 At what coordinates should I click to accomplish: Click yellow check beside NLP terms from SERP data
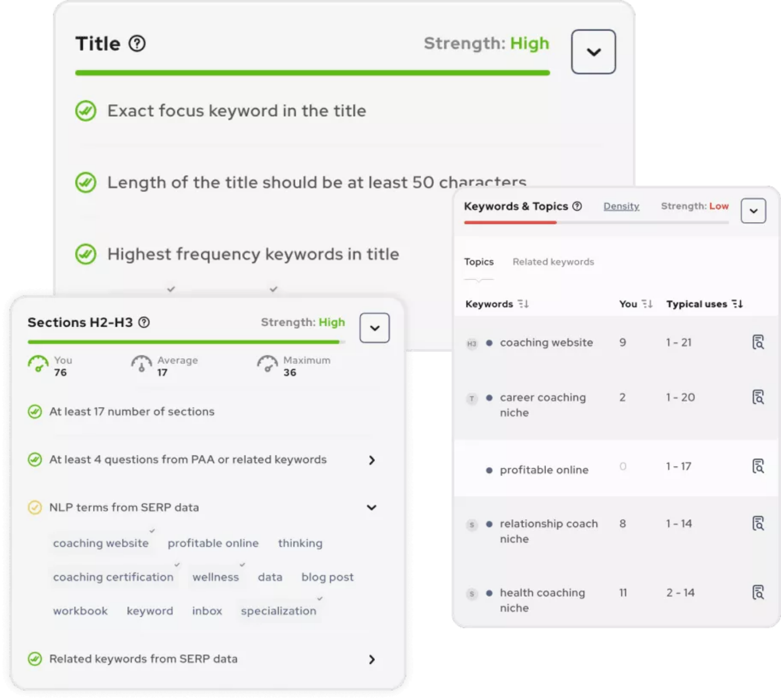coord(35,507)
